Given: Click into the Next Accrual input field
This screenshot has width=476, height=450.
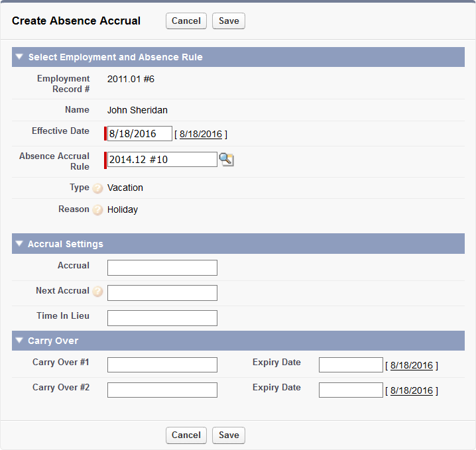Looking at the screenshot, I should pyautogui.click(x=162, y=292).
